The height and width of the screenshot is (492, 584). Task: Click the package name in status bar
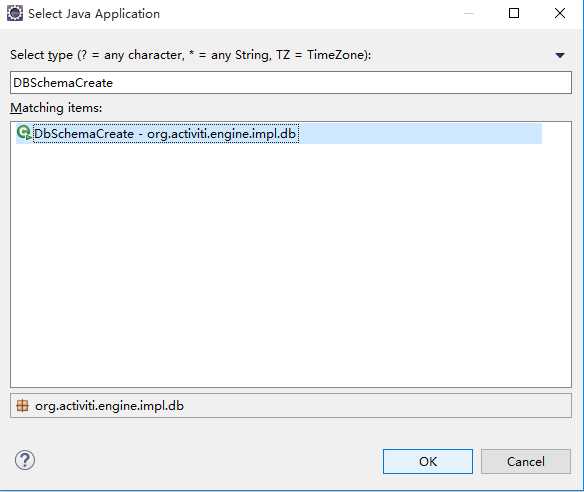[x=110, y=406]
